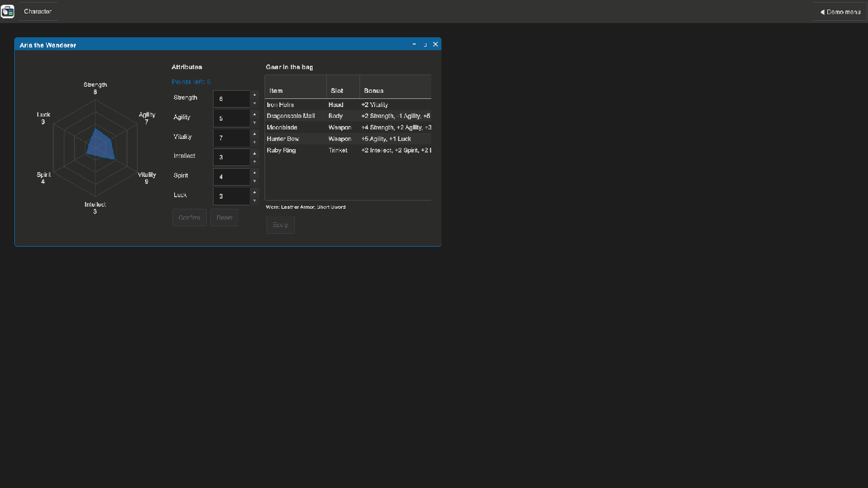Focus the Strength value field
This screenshot has height=488, width=868.
click(232, 99)
